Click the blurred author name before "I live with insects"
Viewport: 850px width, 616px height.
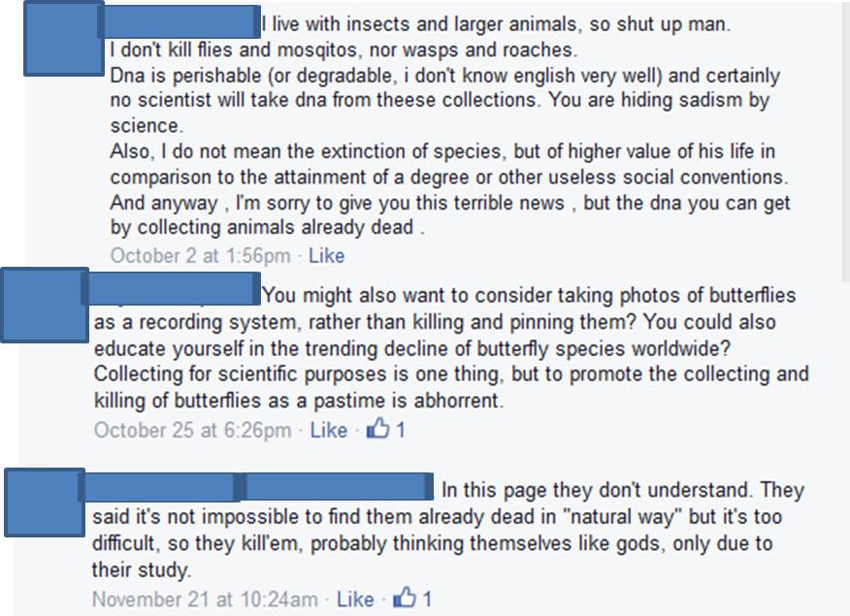tap(180, 21)
